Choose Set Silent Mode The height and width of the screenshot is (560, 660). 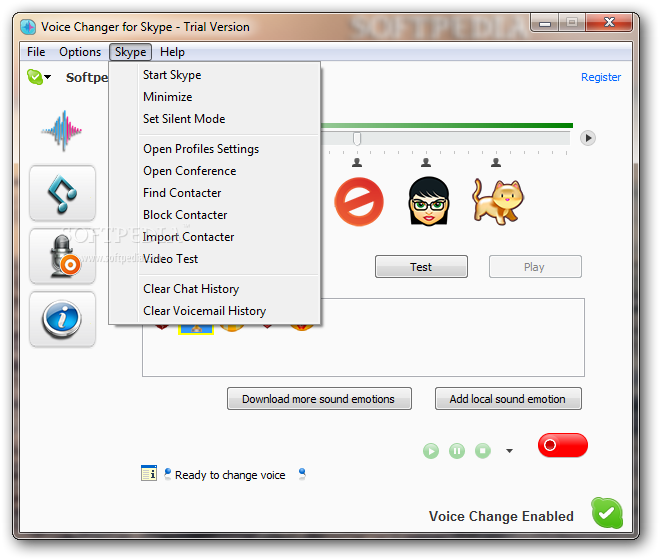[x=214, y=119]
